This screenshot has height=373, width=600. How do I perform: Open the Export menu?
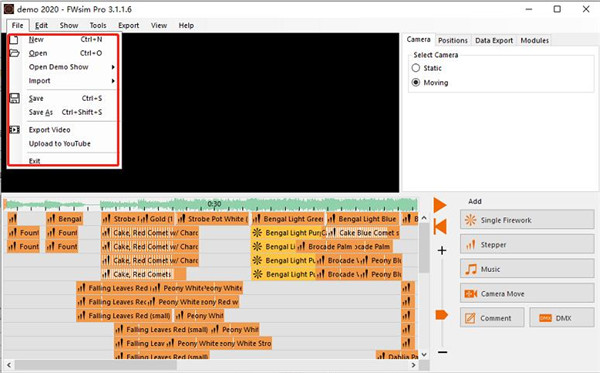click(129, 25)
